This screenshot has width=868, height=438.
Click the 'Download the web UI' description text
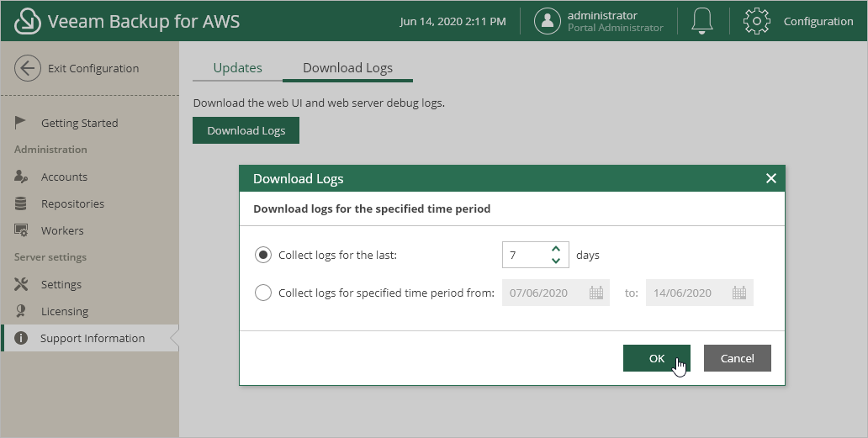319,103
